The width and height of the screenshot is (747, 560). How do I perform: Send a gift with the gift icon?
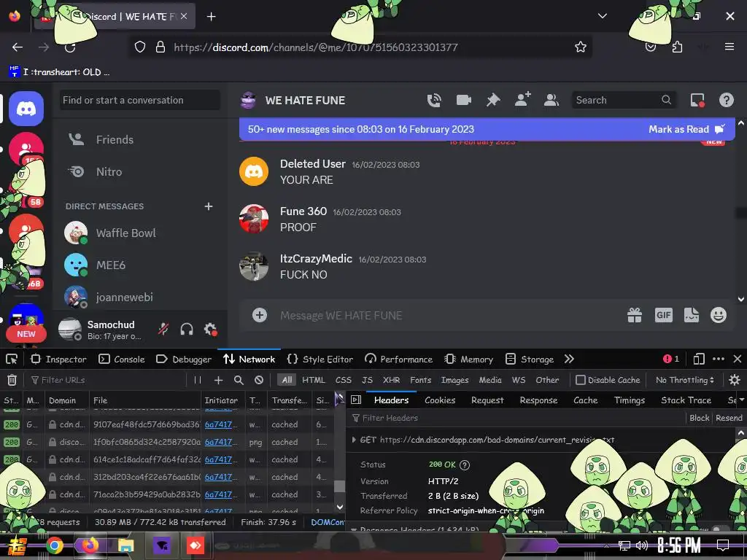pos(634,315)
